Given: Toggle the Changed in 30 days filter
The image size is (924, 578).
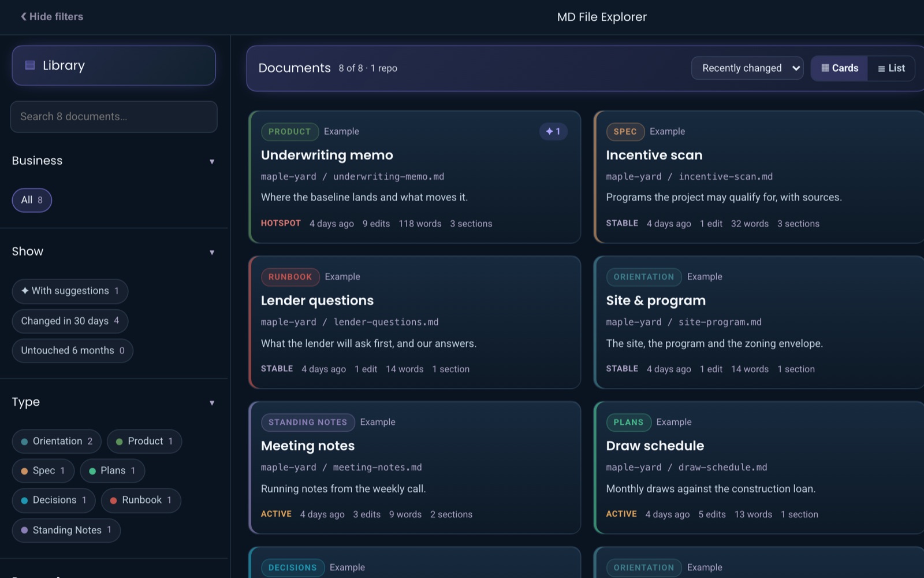Looking at the screenshot, I should tap(70, 321).
